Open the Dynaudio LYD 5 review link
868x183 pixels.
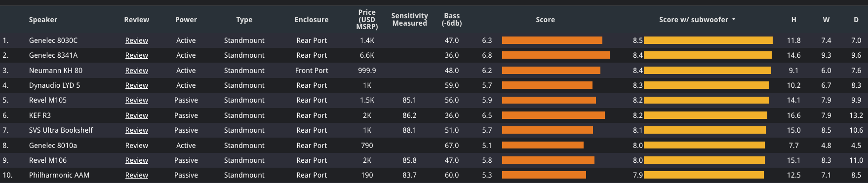point(137,85)
